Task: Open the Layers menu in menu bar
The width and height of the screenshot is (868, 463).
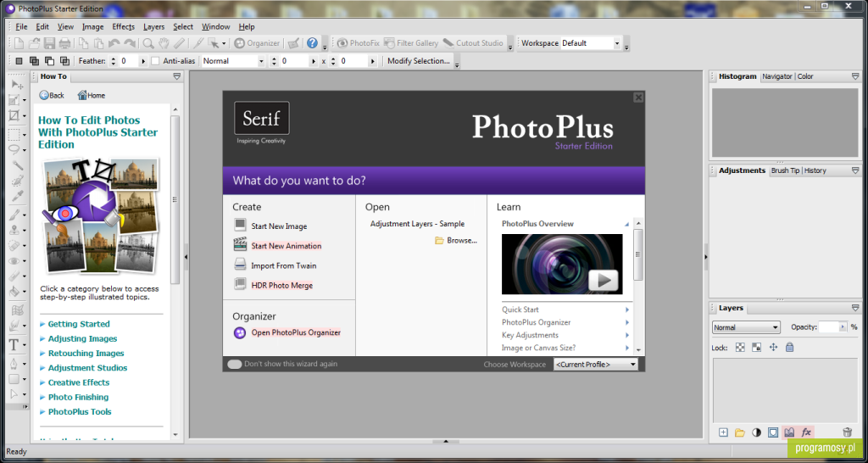Action: (x=154, y=26)
